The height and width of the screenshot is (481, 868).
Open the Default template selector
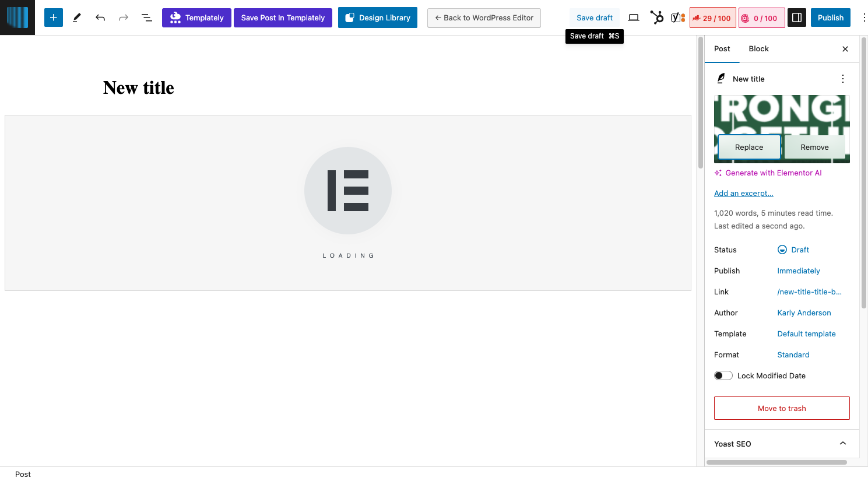click(806, 333)
